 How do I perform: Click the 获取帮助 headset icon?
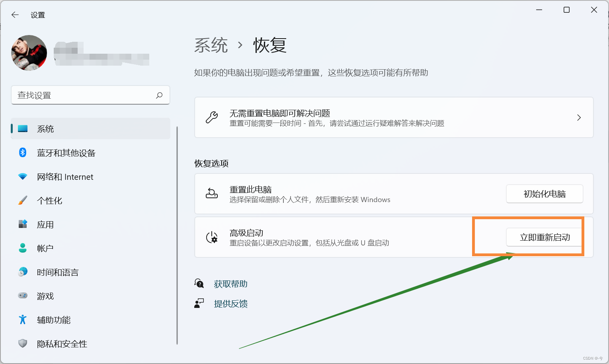[199, 283]
